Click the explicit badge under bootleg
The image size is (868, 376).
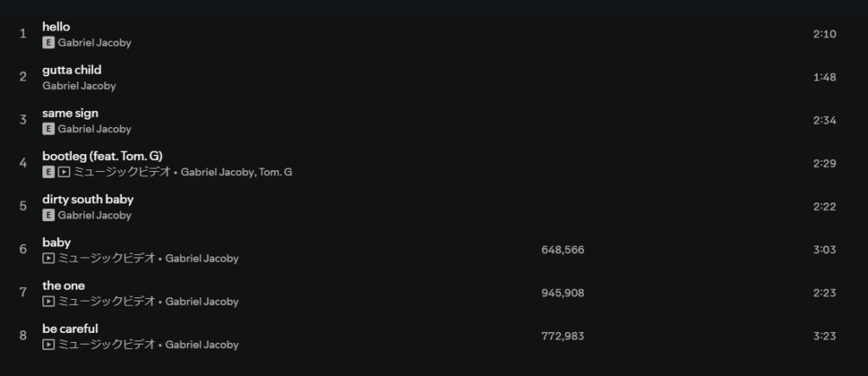(48, 173)
